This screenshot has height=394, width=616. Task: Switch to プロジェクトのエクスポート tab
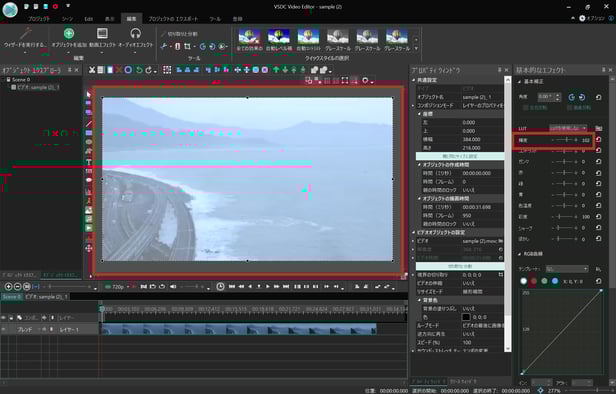[173, 18]
